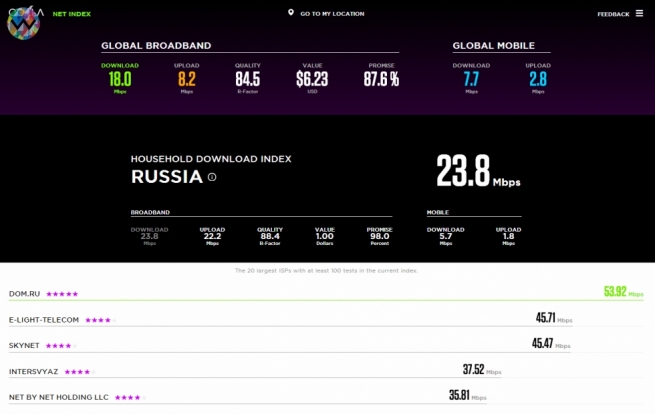Select global broadband Upload 8.2 Mbps
Screen dimensions: 655x414
point(187,78)
